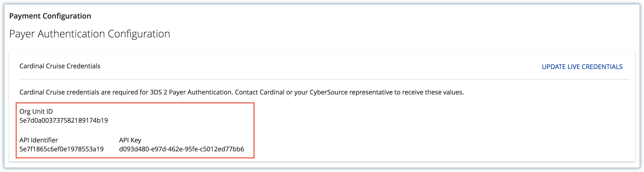Viewport: 644px width, 172px height.
Task: Click the UPDATE LIVE CREDENTIALS link
Action: pos(582,67)
